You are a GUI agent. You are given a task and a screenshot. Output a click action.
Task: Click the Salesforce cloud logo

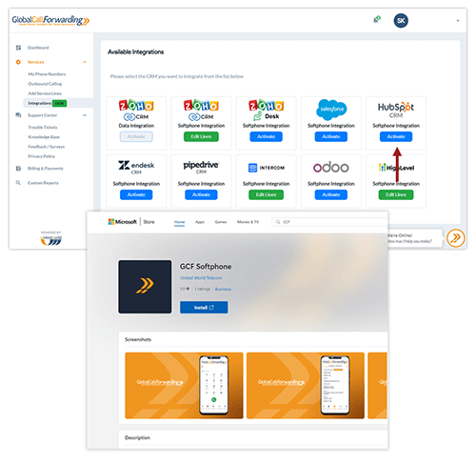click(x=331, y=110)
